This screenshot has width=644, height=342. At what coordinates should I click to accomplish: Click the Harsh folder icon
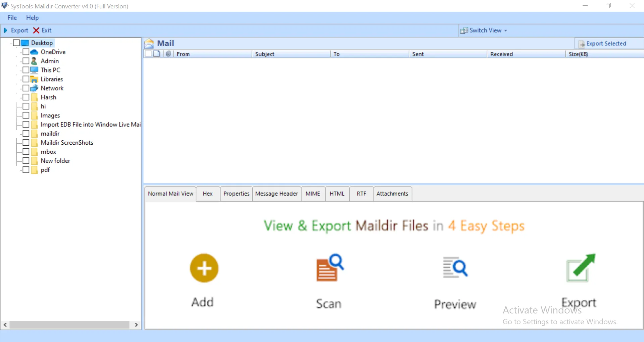pos(34,97)
